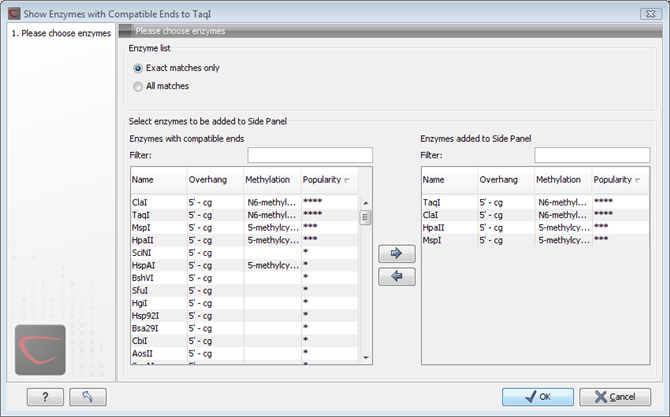
Task: Click the reset (undo arrow) button
Action: [x=87, y=397]
